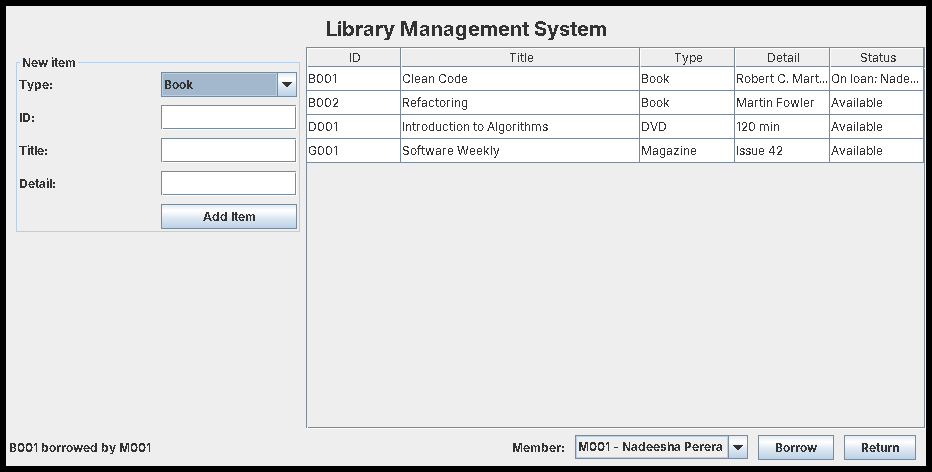This screenshot has width=932, height=472.
Task: Select the B001 ID cell
Action: click(x=354, y=78)
